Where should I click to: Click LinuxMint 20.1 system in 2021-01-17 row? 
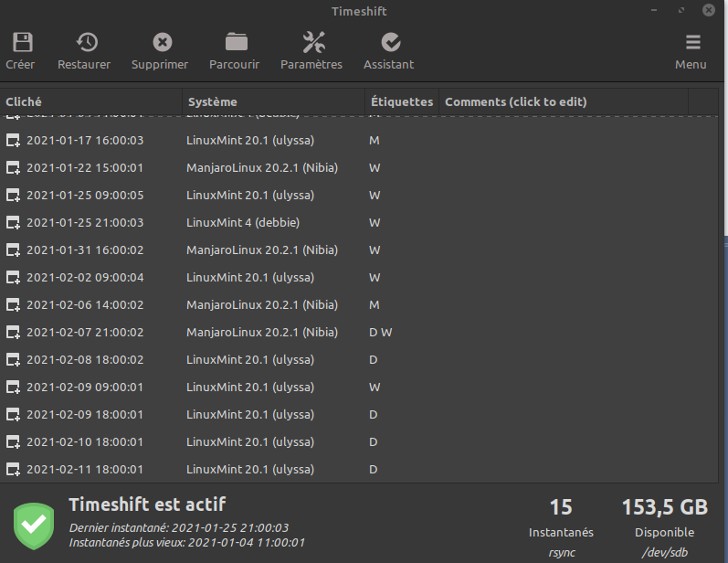coord(250,140)
